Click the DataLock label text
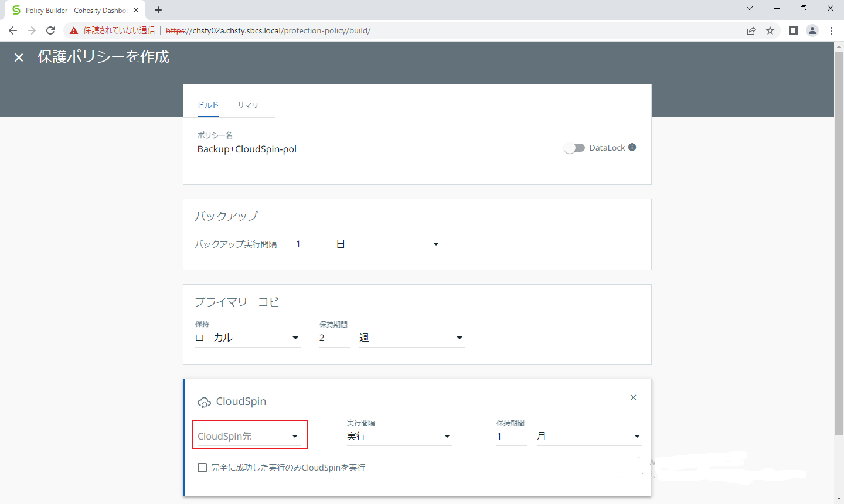The image size is (844, 504). click(x=607, y=148)
